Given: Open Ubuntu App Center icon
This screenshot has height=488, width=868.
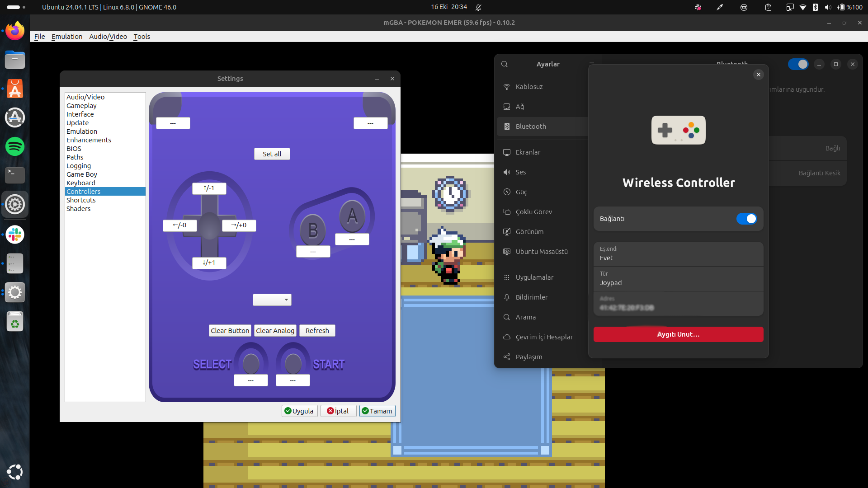Looking at the screenshot, I should point(15,89).
